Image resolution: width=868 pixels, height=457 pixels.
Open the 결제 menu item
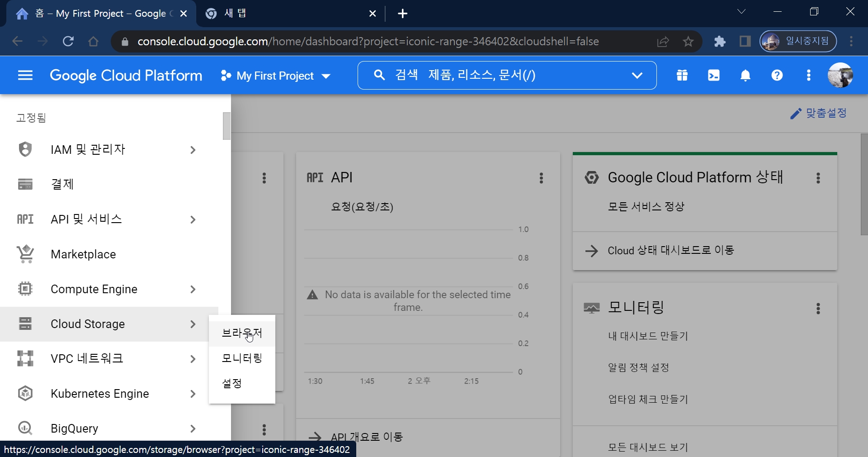pos(108,185)
